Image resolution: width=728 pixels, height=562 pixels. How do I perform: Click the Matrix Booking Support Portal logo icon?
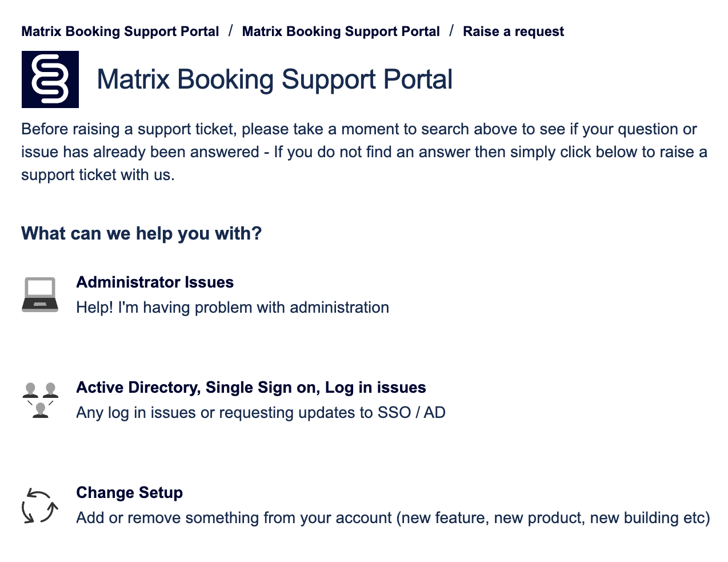coord(50,79)
